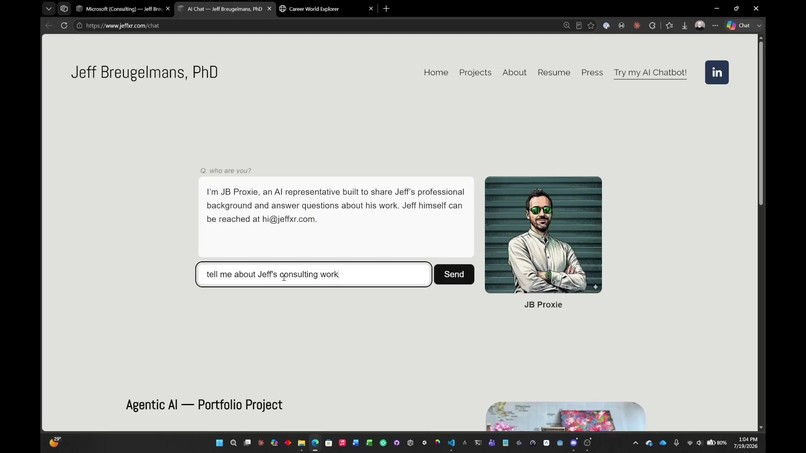
Task: Expand the tab search dropdown chevron
Action: point(48,9)
